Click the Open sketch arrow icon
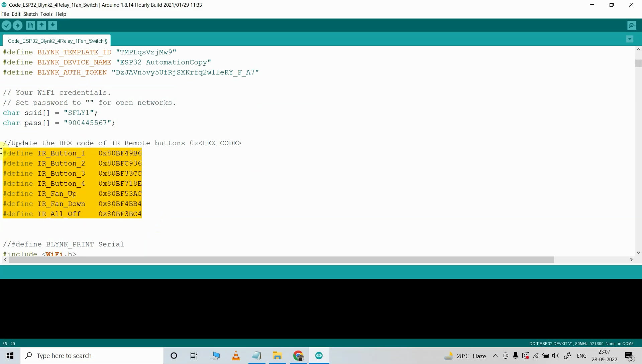This screenshot has height=364, width=642. click(41, 25)
